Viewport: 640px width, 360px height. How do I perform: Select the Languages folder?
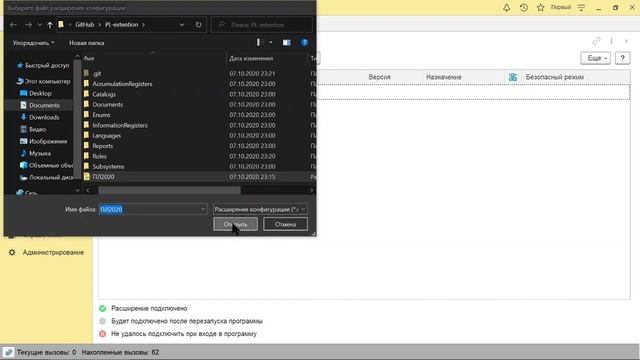click(107, 136)
